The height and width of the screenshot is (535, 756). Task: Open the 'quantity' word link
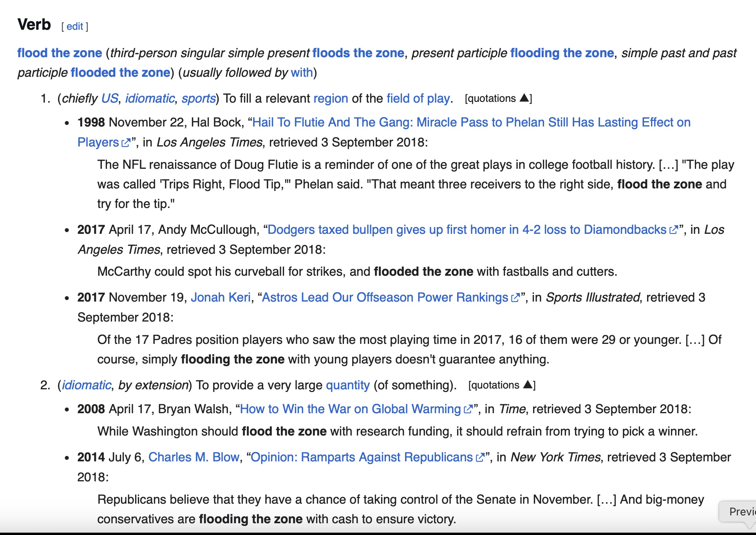[347, 385]
